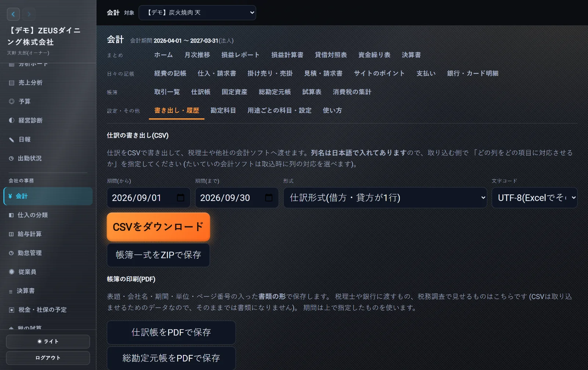The width and height of the screenshot is (588, 370).
Task: Open the calendar picker for 期間(まで)
Action: tap(269, 198)
